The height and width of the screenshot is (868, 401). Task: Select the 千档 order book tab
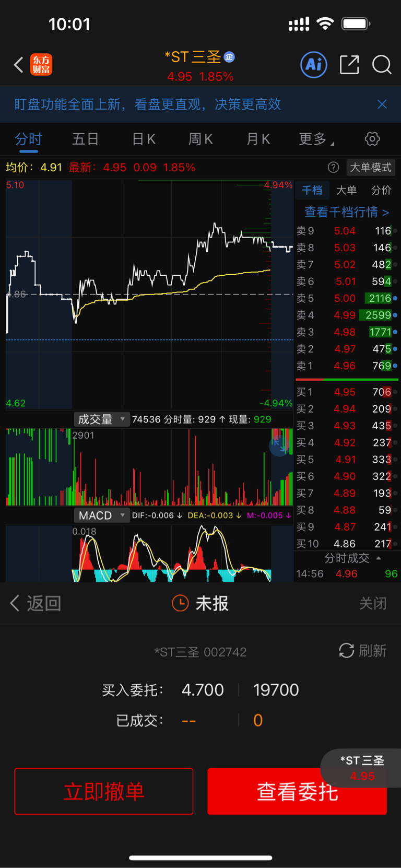(x=312, y=190)
